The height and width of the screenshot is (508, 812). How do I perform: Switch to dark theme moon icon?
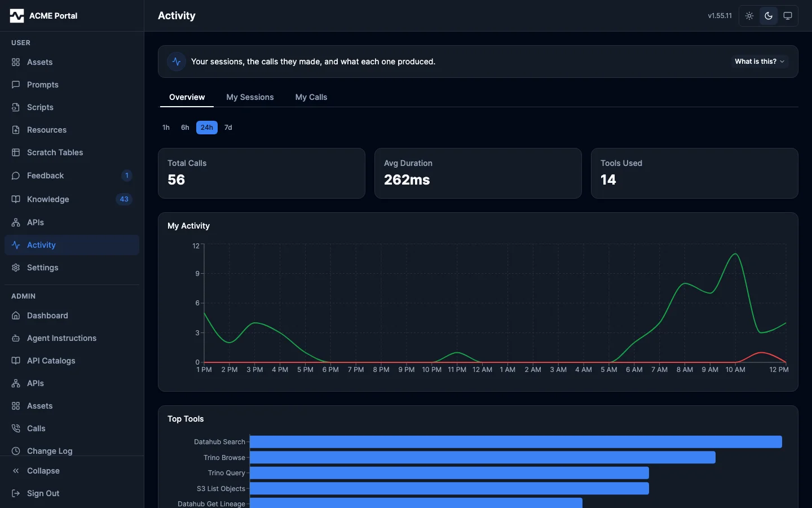pos(769,16)
